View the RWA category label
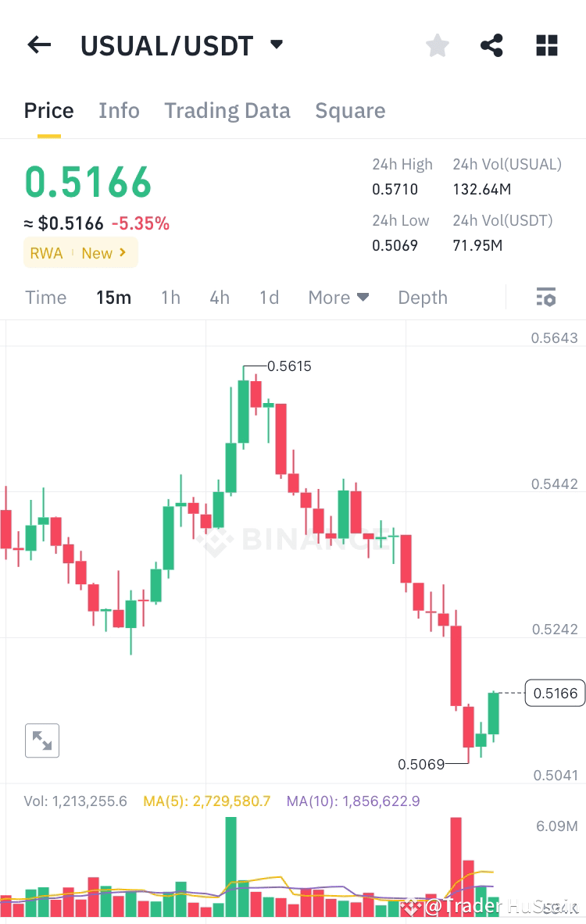The width and height of the screenshot is (586, 924). pos(46,252)
